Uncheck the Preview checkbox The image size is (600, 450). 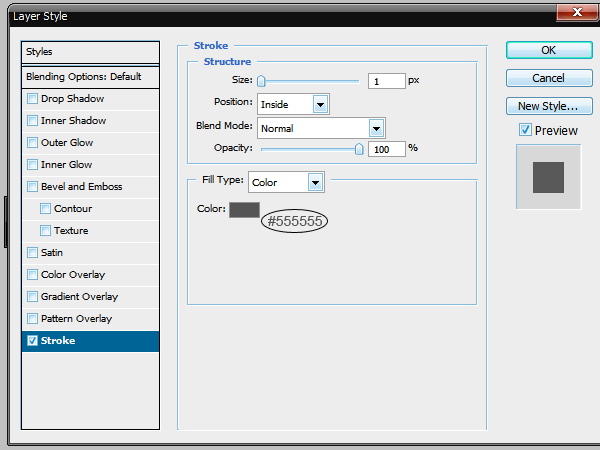pos(525,131)
